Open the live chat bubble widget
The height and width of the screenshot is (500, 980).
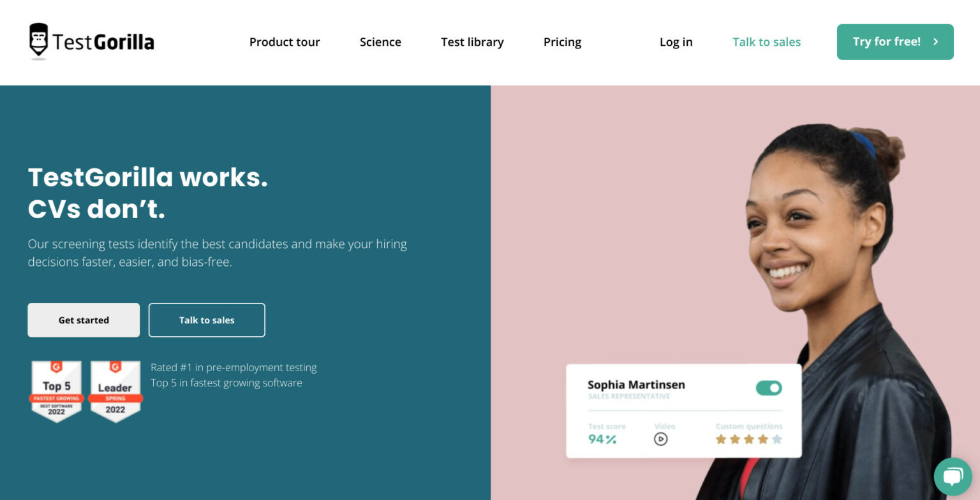pyautogui.click(x=953, y=476)
